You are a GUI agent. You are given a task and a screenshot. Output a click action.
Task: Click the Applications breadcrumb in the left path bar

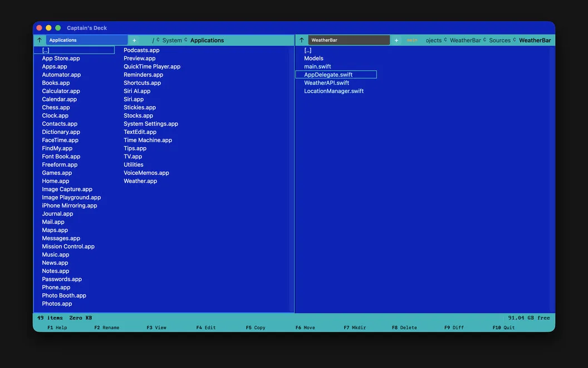(x=207, y=40)
